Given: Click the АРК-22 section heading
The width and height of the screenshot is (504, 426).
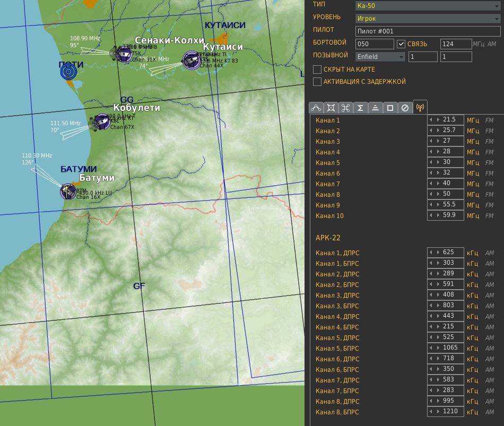Looking at the screenshot, I should [x=328, y=238].
